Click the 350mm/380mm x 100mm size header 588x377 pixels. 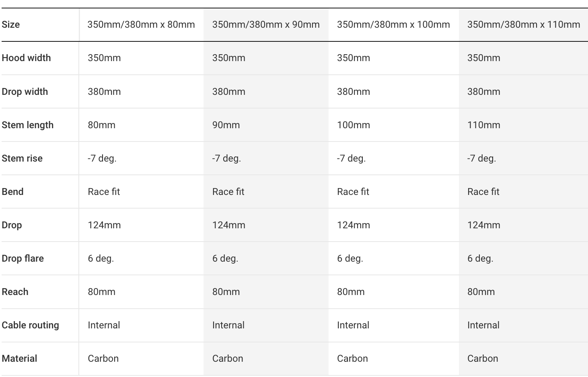[x=393, y=25]
